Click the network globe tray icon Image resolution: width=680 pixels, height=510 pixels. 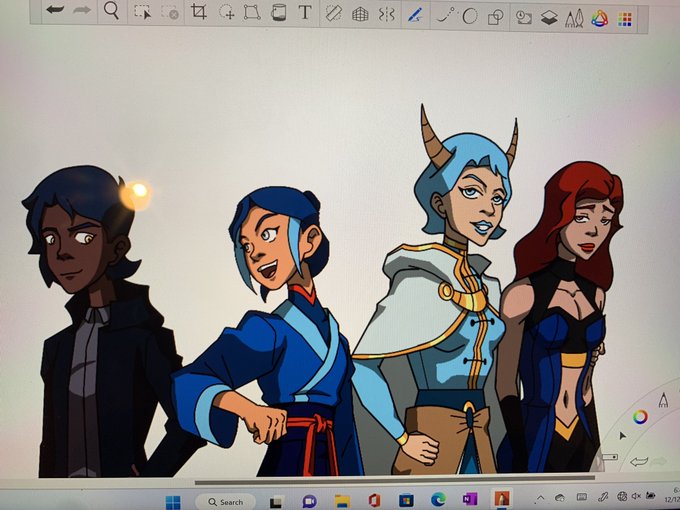tap(622, 496)
